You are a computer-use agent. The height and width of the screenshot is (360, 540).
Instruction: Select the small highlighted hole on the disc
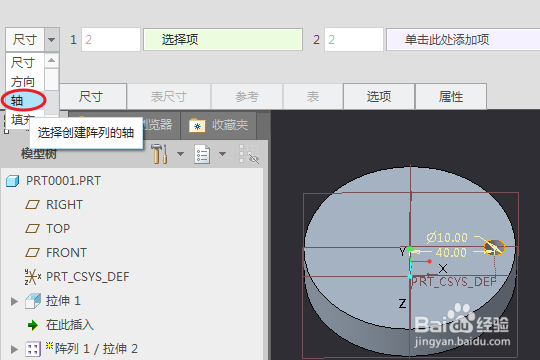click(x=494, y=247)
